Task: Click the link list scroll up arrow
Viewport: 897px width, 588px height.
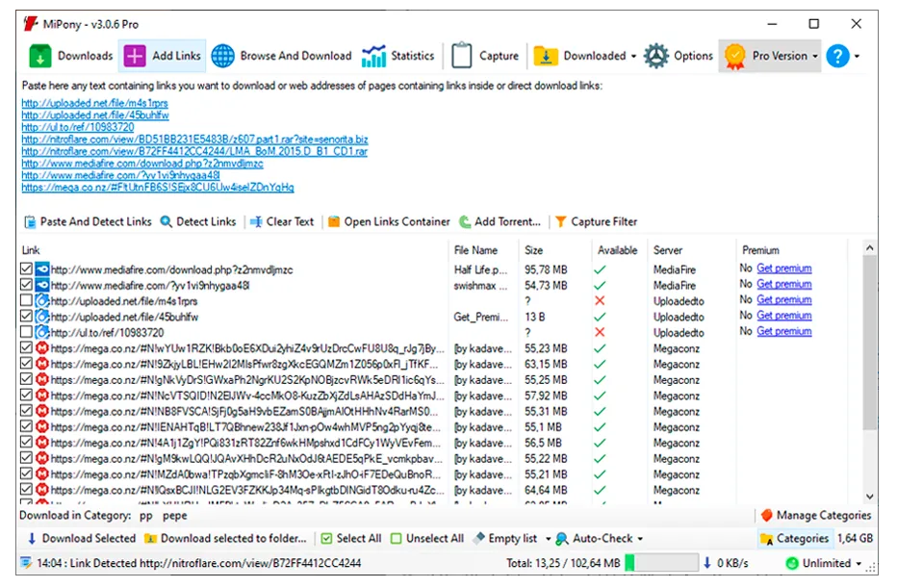Action: 869,247
